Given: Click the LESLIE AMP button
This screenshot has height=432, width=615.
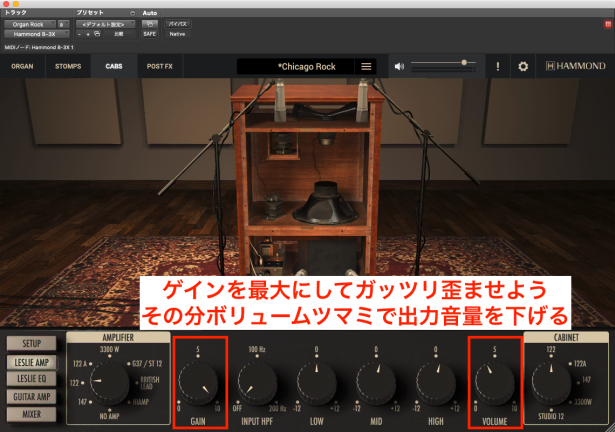Looking at the screenshot, I should 31,360.
